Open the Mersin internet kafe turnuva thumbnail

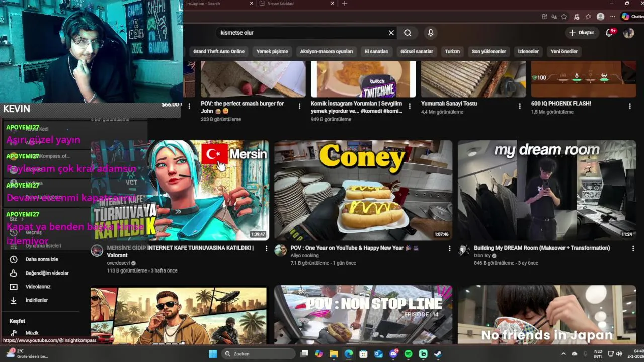[x=180, y=190]
